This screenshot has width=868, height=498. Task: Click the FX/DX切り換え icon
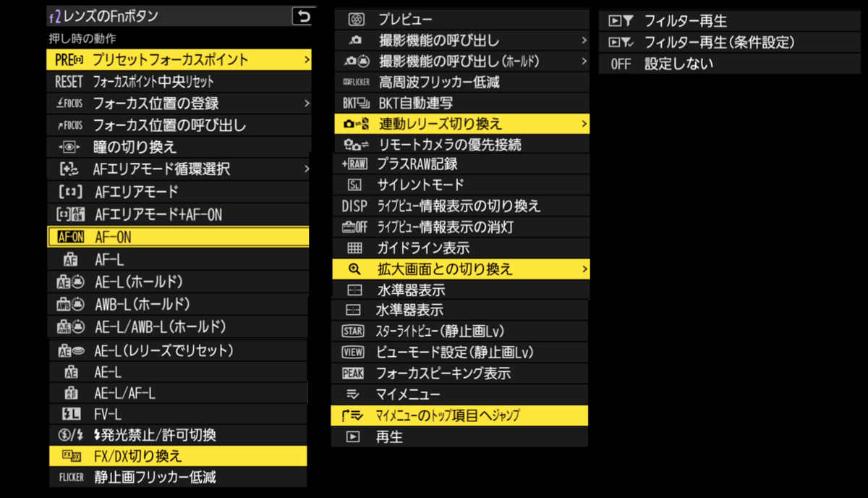[x=71, y=456]
